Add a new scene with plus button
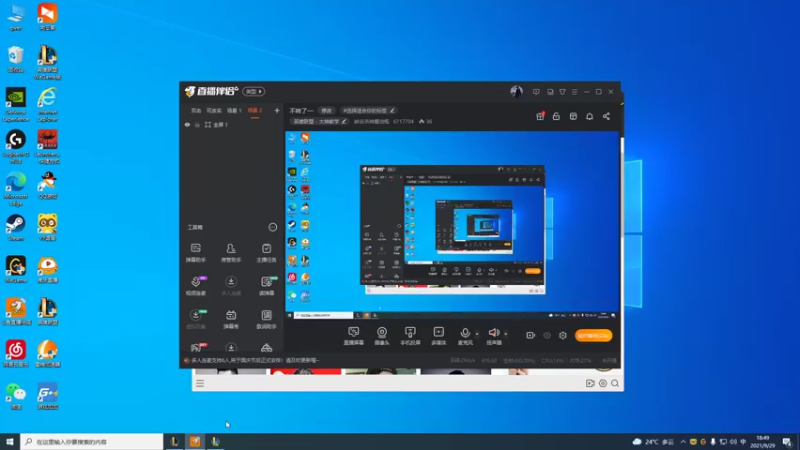Image resolution: width=800 pixels, height=450 pixels. pos(277,110)
